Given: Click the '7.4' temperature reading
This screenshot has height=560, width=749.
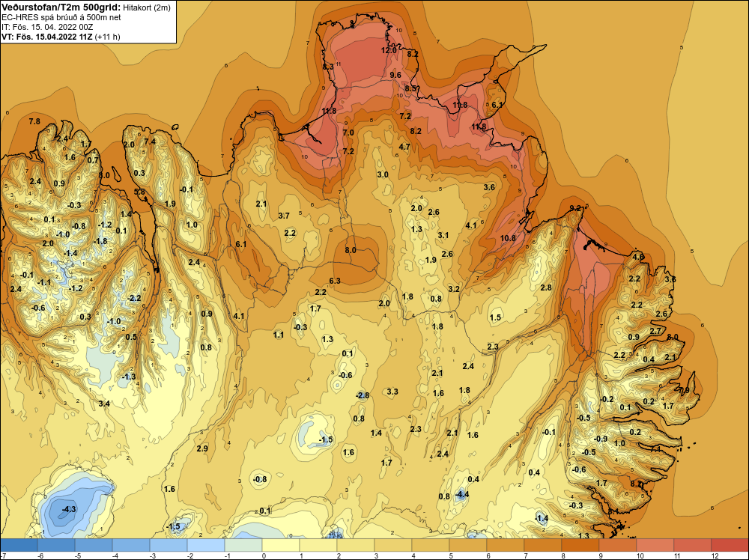Looking at the screenshot, I should pos(150,141).
